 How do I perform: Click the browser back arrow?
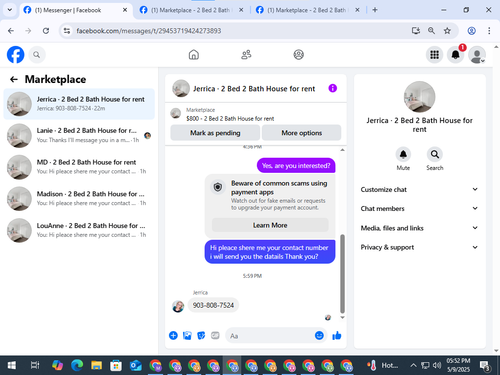11,31
